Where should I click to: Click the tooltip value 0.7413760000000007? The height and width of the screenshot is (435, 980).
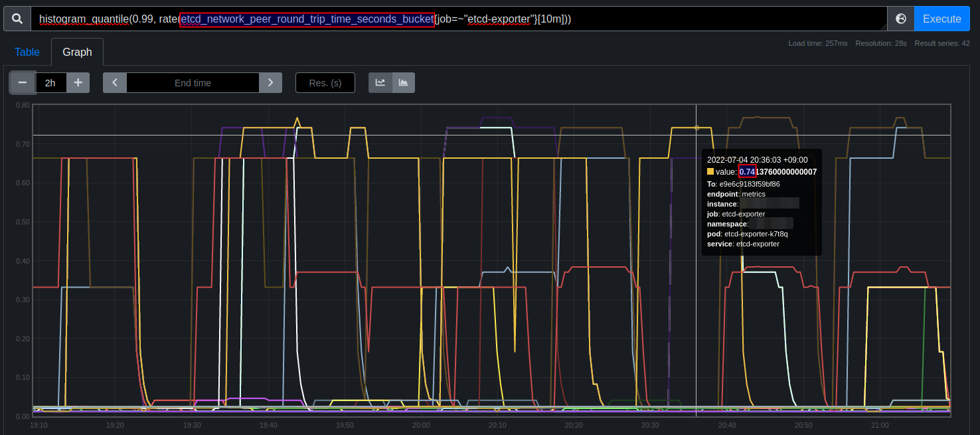coord(778,171)
